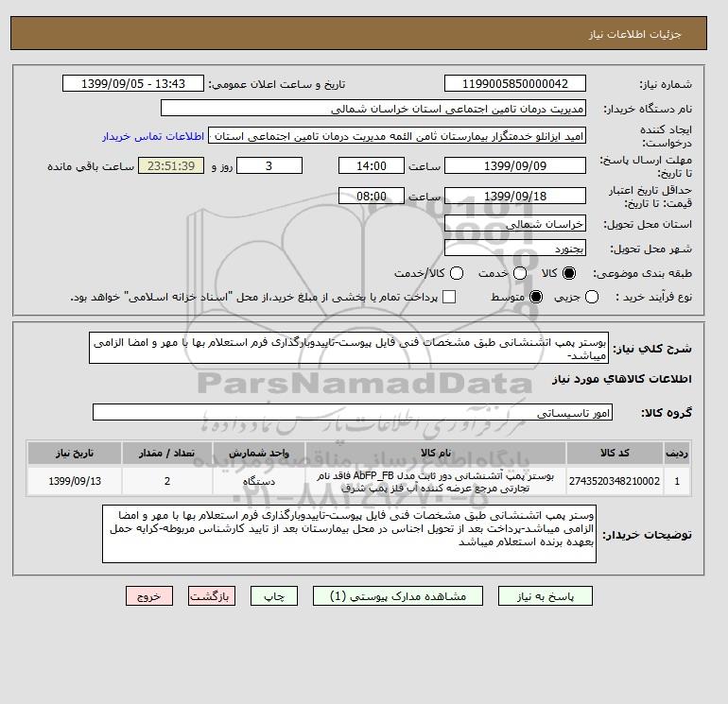Click the response deadline date 1399/09/09

click(x=515, y=165)
